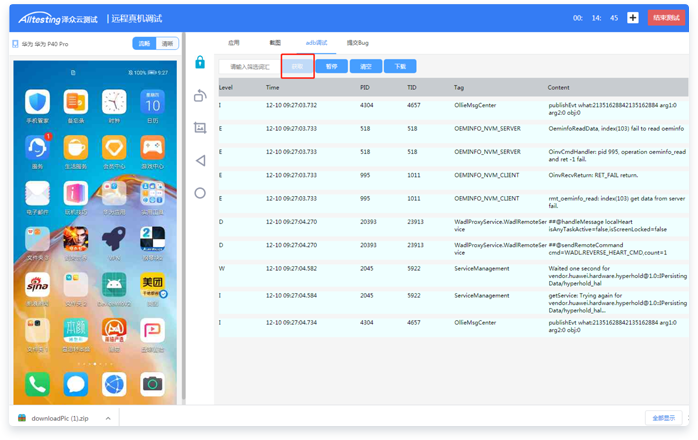Open the teal 本颜 app
Screen dimensions: 698x440
point(76,330)
